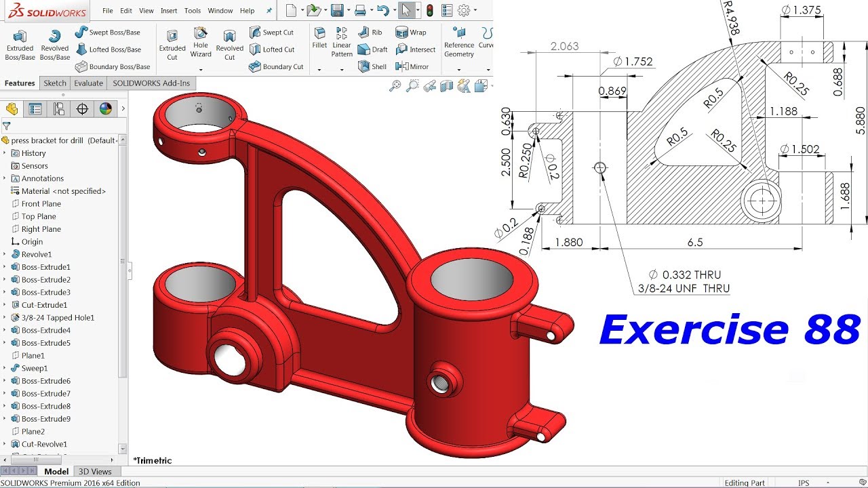Open the Tools menu
The height and width of the screenshot is (488, 868).
pos(193,11)
